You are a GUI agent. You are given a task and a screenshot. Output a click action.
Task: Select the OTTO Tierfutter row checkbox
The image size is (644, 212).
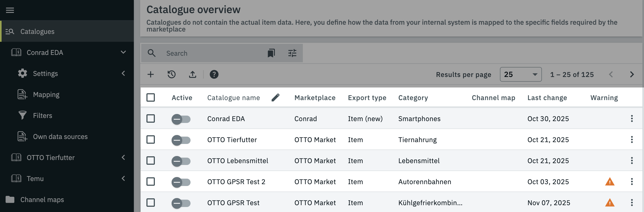151,139
